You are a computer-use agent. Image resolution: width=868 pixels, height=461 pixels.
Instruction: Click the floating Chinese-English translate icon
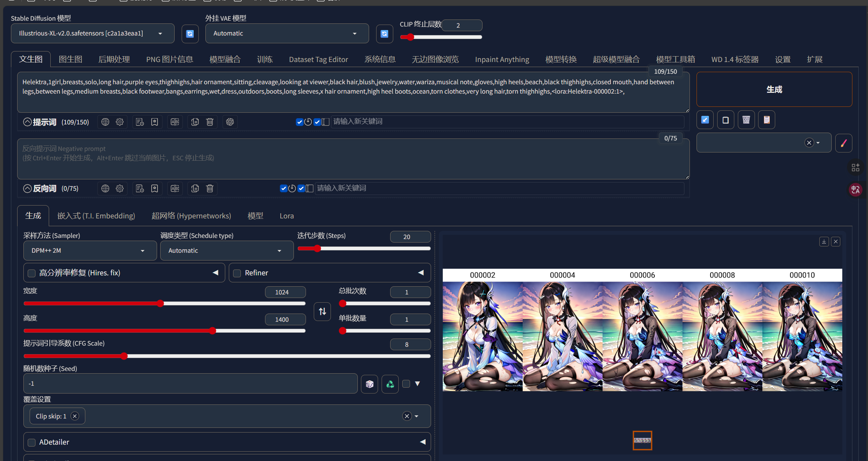tap(856, 190)
